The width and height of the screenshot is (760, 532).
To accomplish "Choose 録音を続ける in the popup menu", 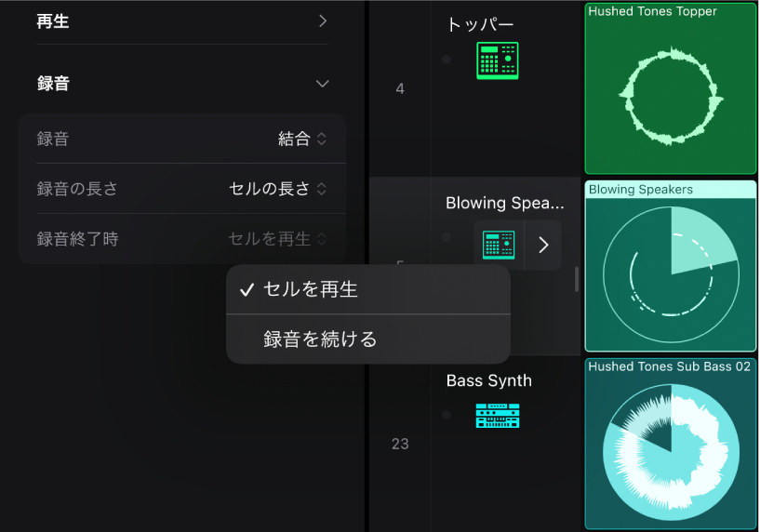I will tap(368, 339).
